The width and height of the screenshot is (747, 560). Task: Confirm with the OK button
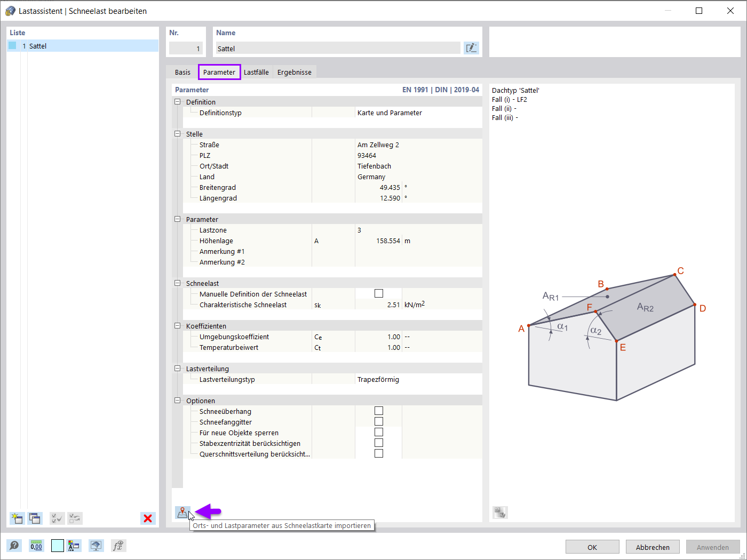[592, 547]
